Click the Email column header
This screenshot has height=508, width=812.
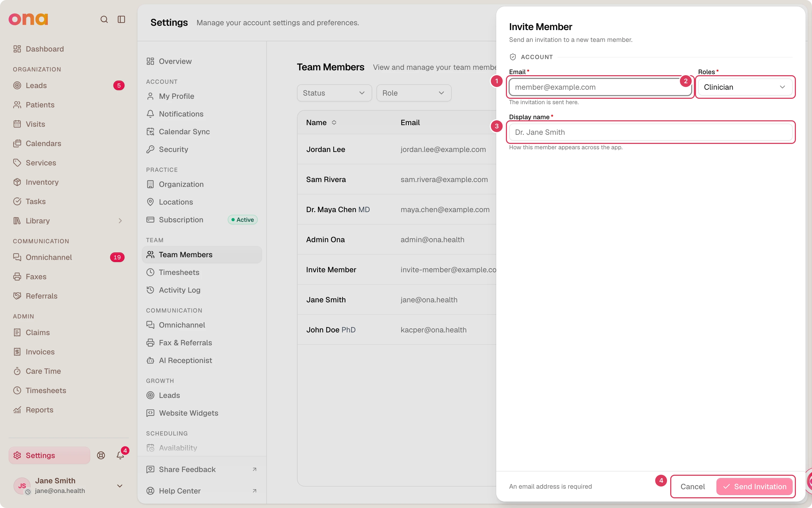410,123
